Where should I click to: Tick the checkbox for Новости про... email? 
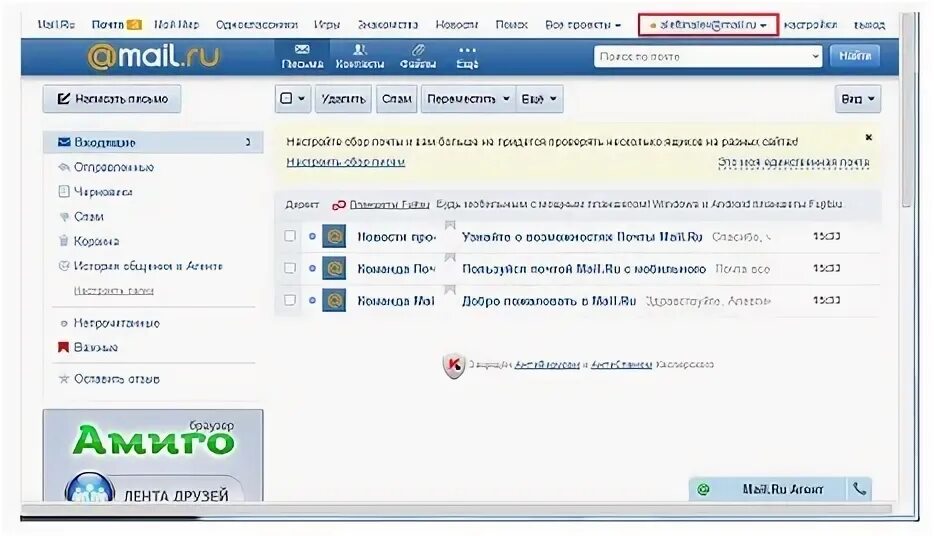coord(290,236)
